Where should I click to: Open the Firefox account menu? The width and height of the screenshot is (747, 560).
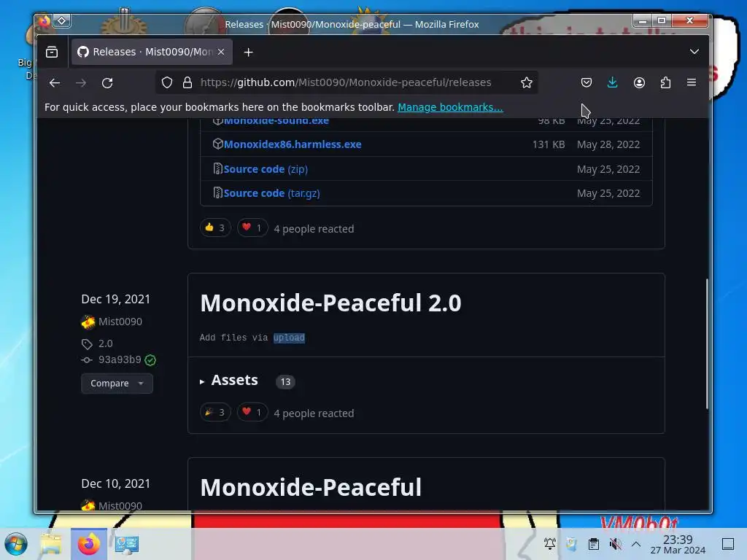pyautogui.click(x=639, y=83)
